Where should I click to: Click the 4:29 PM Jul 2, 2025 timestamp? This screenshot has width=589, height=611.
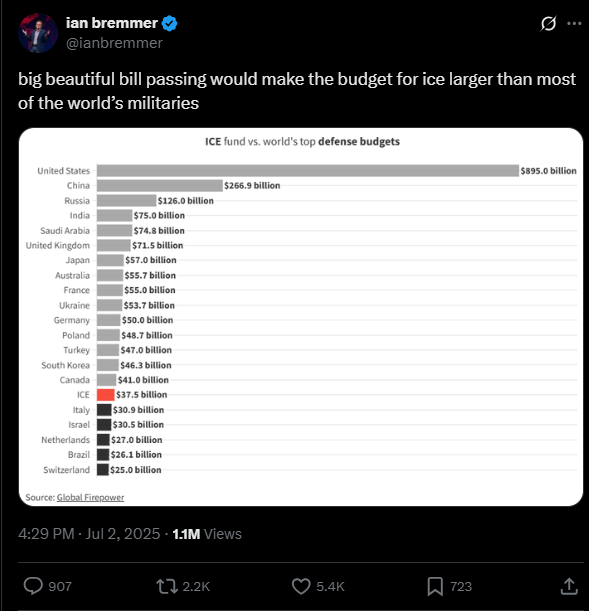[x=89, y=533]
